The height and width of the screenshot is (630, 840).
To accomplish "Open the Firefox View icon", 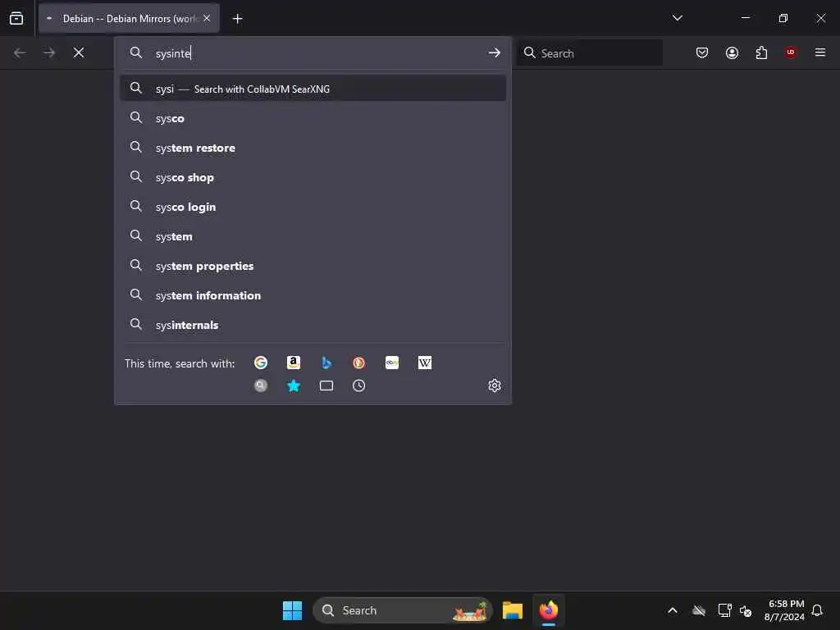I will point(16,18).
